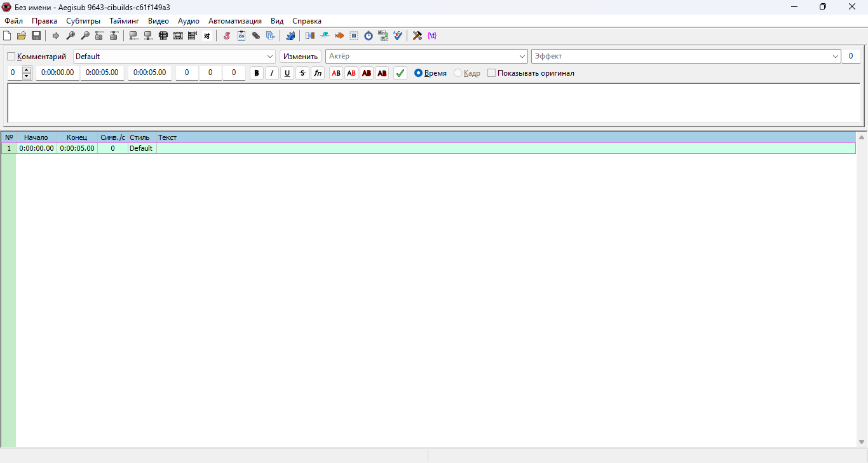Open the Автоматизация menu
868x463 pixels.
(x=235, y=21)
